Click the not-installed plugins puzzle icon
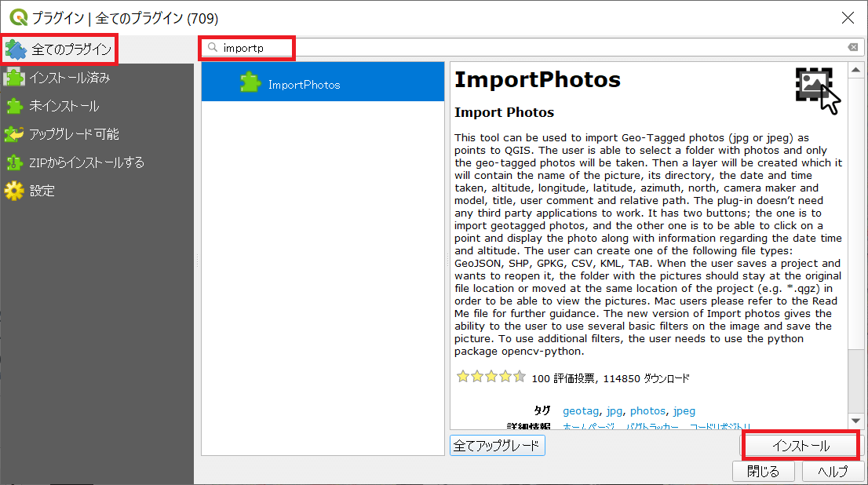Image resolution: width=868 pixels, height=485 pixels. 14,106
